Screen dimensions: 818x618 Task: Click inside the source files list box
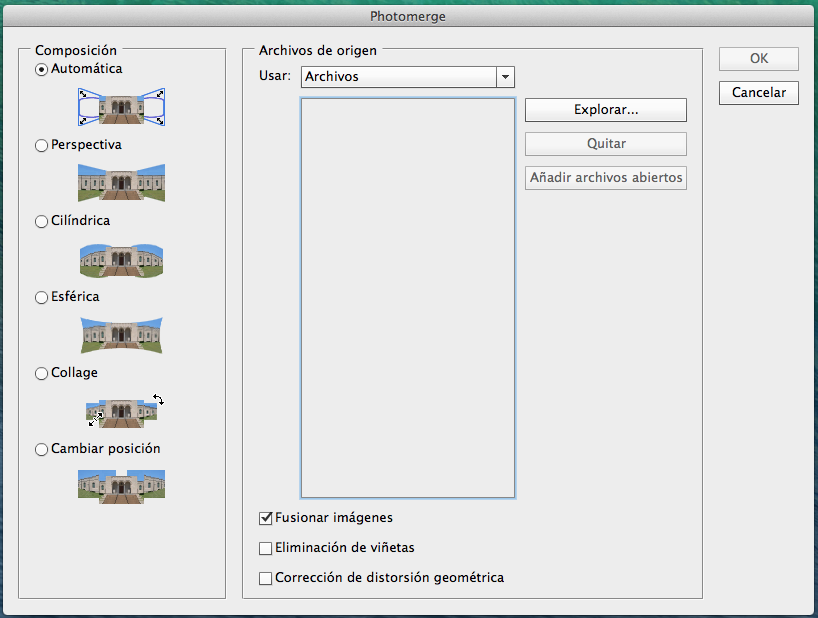[407, 298]
